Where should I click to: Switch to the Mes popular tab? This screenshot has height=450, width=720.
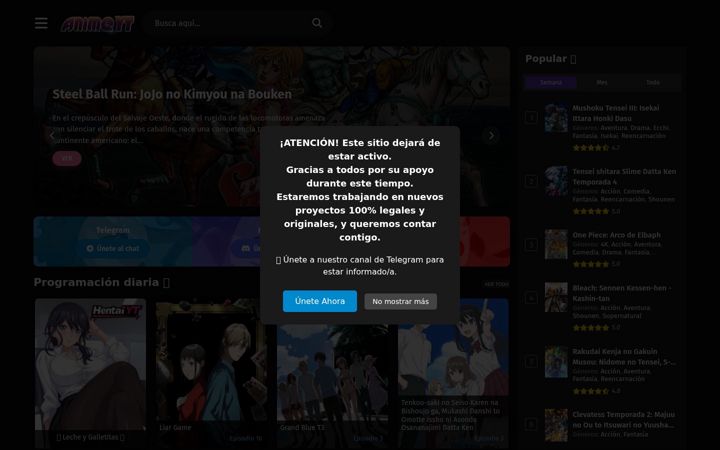click(x=602, y=83)
